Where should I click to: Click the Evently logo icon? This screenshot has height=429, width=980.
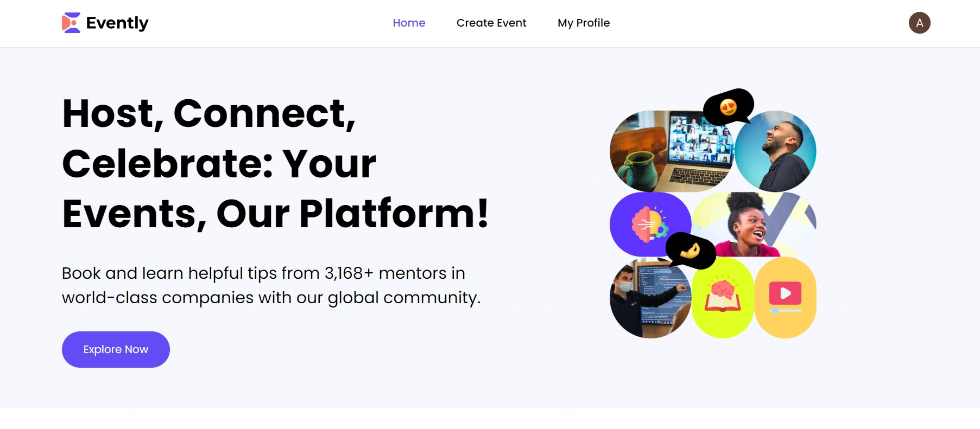(x=71, y=23)
